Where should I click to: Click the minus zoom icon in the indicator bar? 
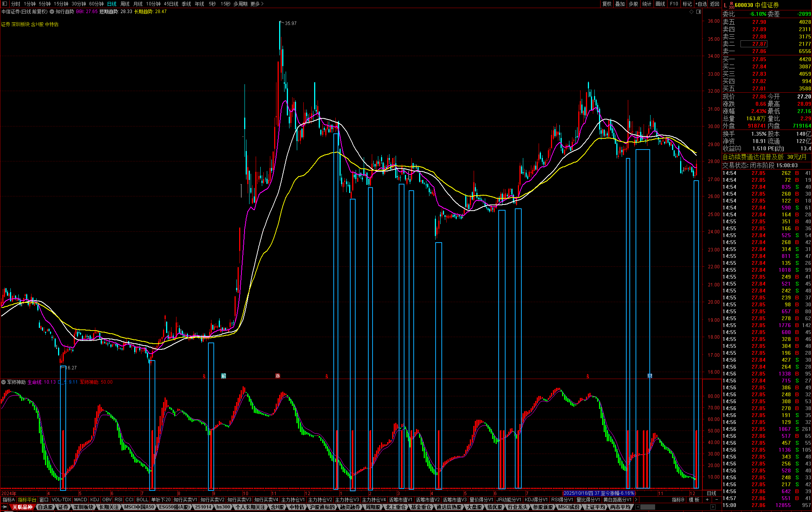point(716,500)
